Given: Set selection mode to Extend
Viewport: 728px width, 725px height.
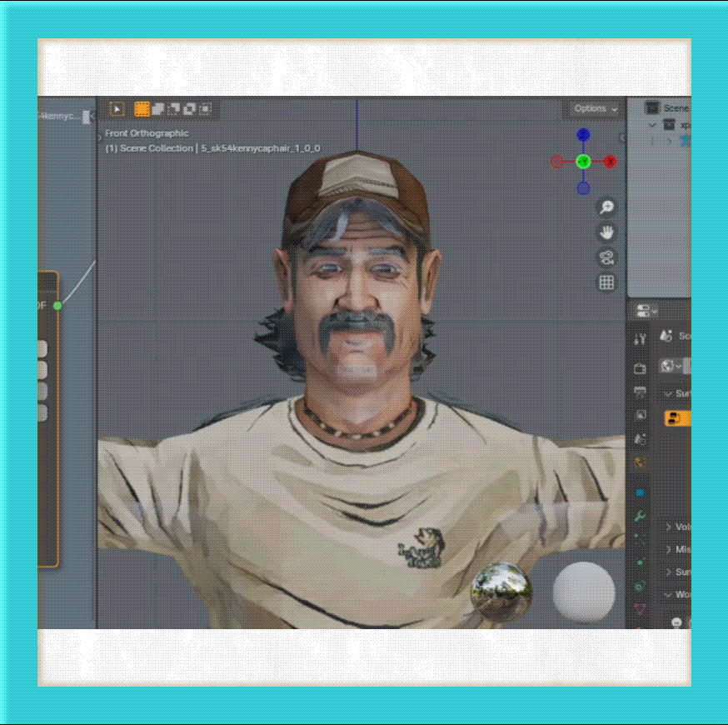Looking at the screenshot, I should coord(158,108).
